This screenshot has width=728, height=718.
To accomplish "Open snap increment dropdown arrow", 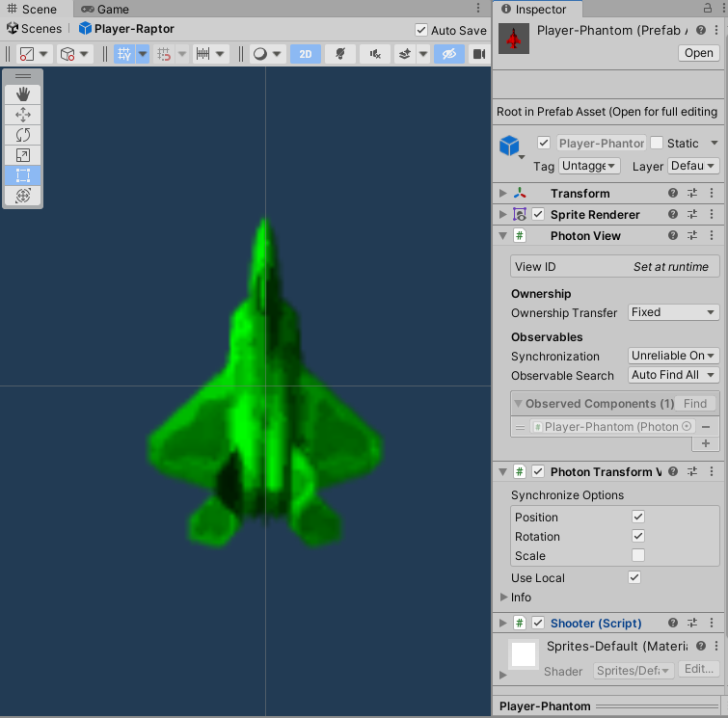I will coord(220,54).
